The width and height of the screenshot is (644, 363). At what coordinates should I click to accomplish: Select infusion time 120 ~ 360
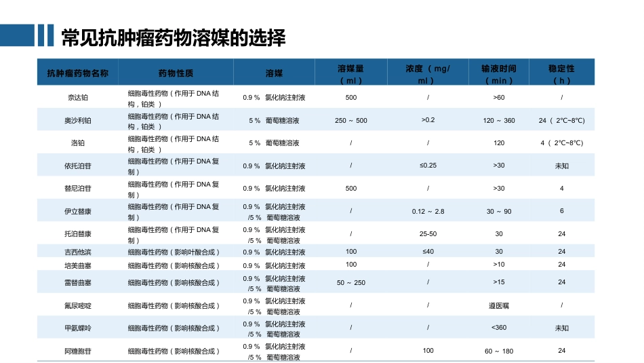pos(499,121)
